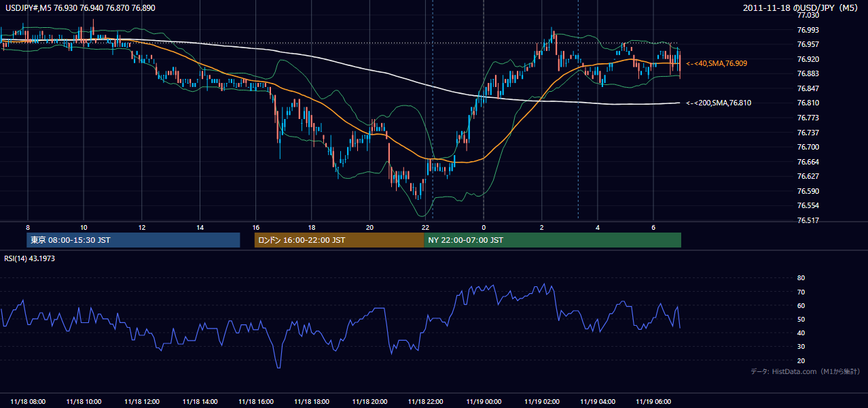Click hour label 0 under price chart
This screenshot has width=868, height=408.
point(484,226)
